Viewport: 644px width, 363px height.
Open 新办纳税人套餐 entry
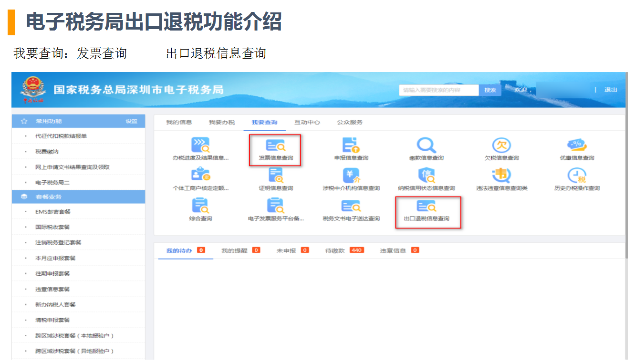(79, 304)
